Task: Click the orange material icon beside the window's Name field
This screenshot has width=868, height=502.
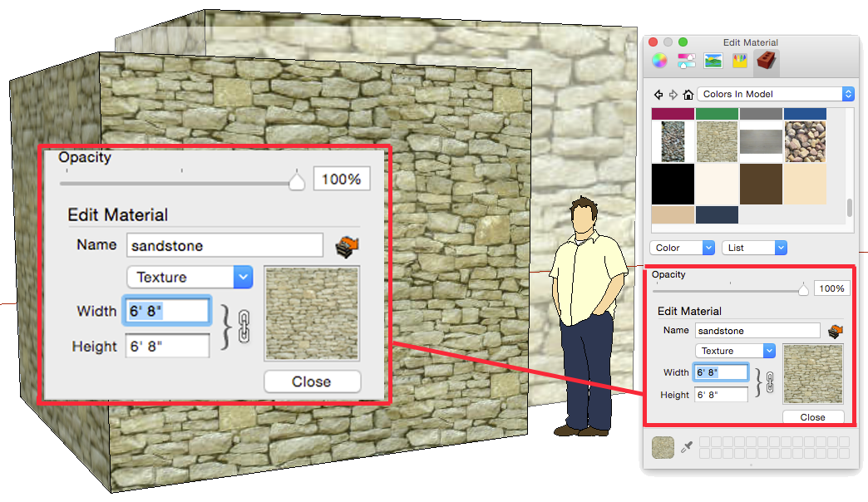Action: coord(835,331)
